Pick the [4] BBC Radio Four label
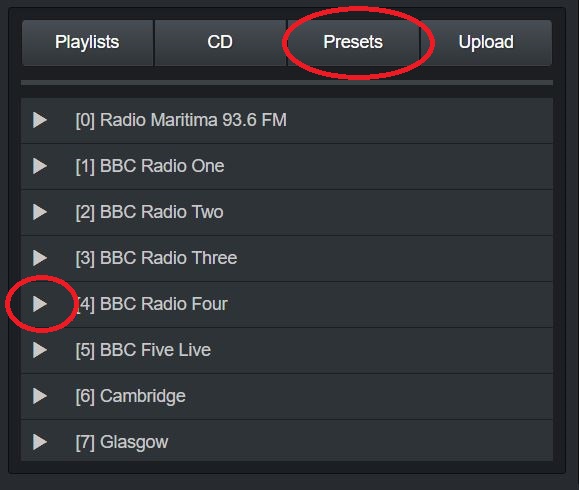 [x=151, y=304]
